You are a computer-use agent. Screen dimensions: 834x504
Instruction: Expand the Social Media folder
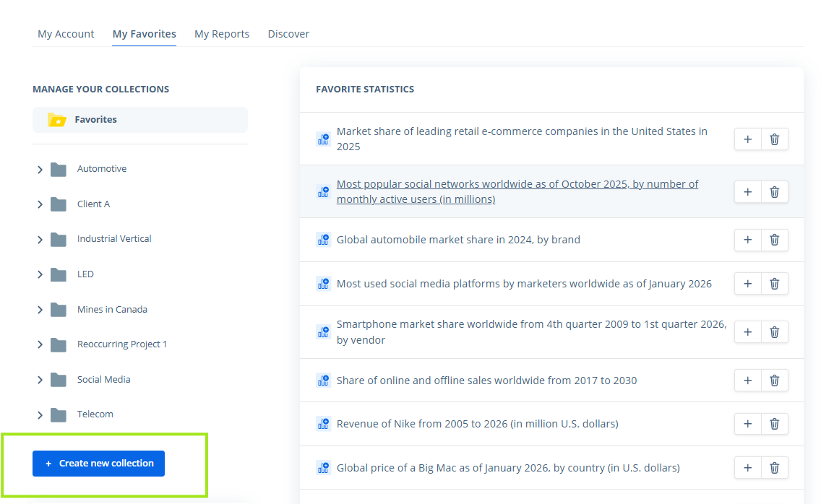pos(40,380)
